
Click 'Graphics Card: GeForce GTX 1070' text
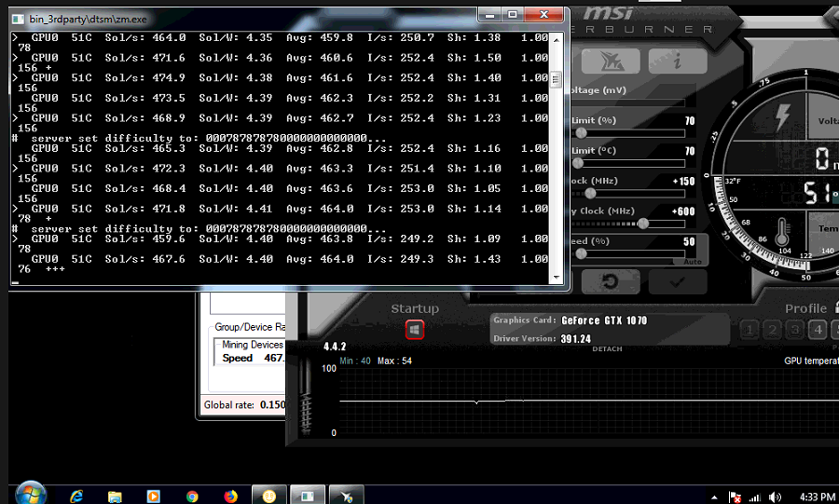[571, 320]
